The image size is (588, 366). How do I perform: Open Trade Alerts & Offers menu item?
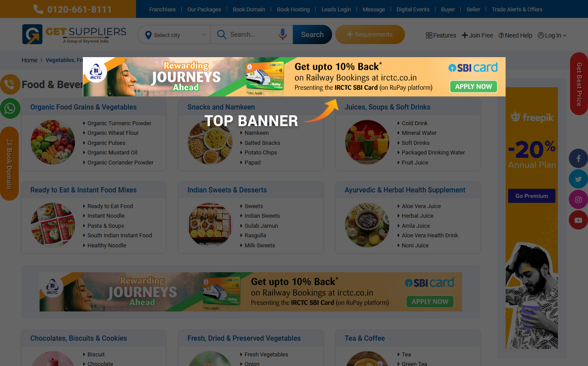click(x=517, y=9)
